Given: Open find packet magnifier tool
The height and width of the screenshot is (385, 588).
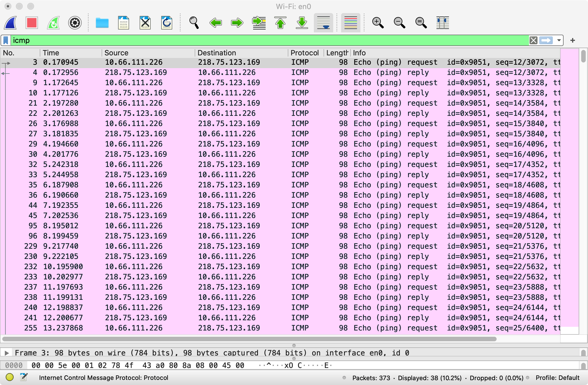Looking at the screenshot, I should (x=194, y=23).
